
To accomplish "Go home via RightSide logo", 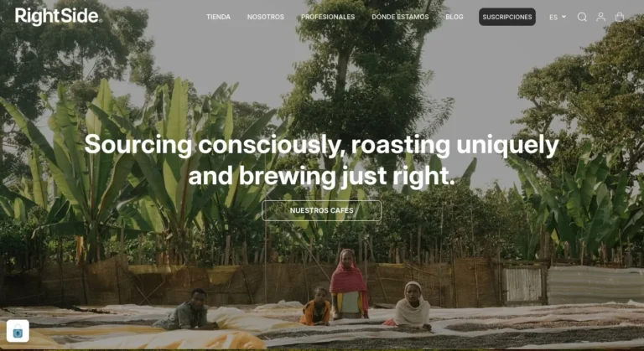I will pyautogui.click(x=57, y=17).
